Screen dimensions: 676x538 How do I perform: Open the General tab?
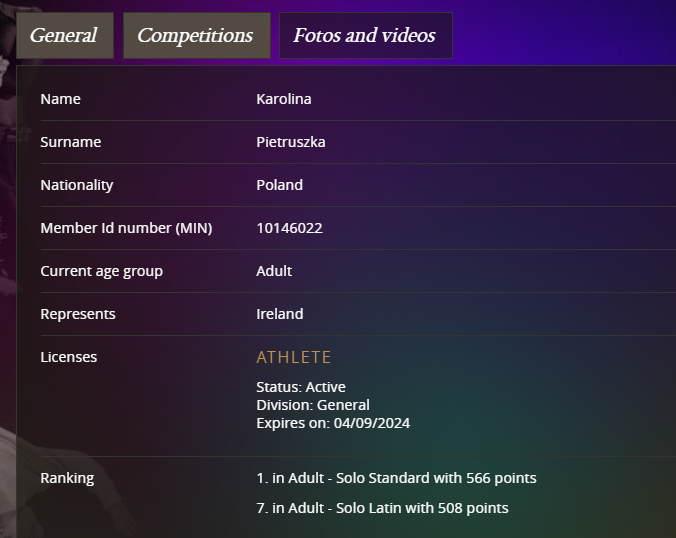64,36
